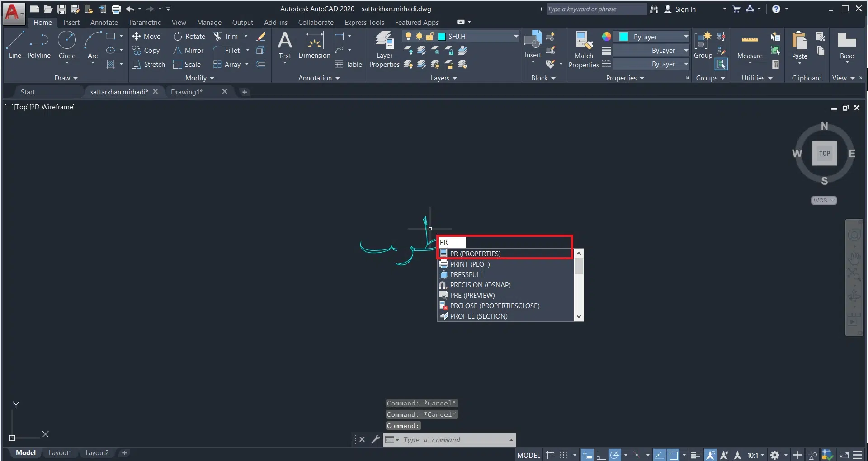
Task: Toggle ortho mode in status bar
Action: tap(601, 455)
